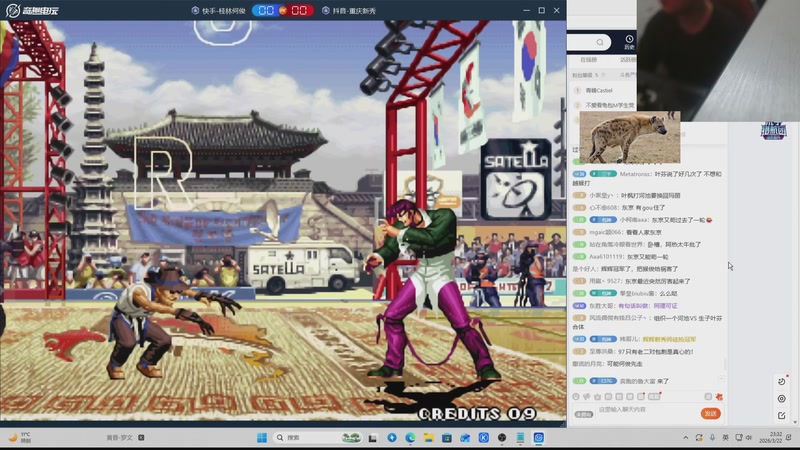Screen dimensions: 800x450
Task: Show hidden system tray icons
Action: point(686,437)
